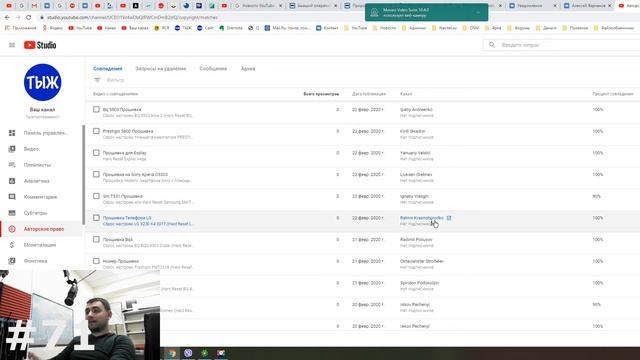The image size is (640, 360).
Task: Switch to the Запросы на удаление tab
Action: coord(161,69)
